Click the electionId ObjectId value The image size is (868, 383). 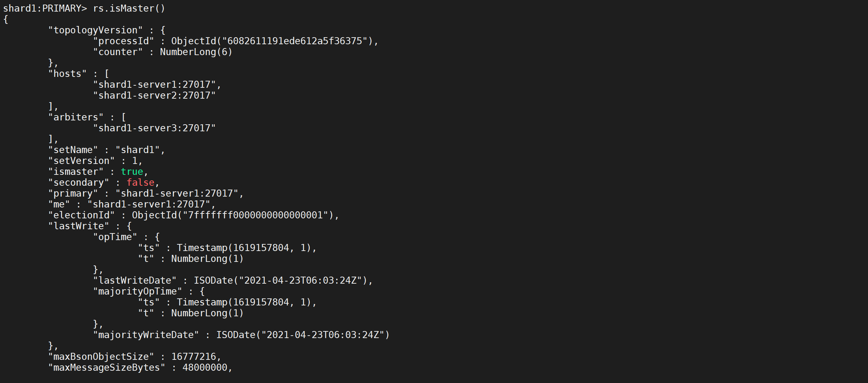(232, 215)
